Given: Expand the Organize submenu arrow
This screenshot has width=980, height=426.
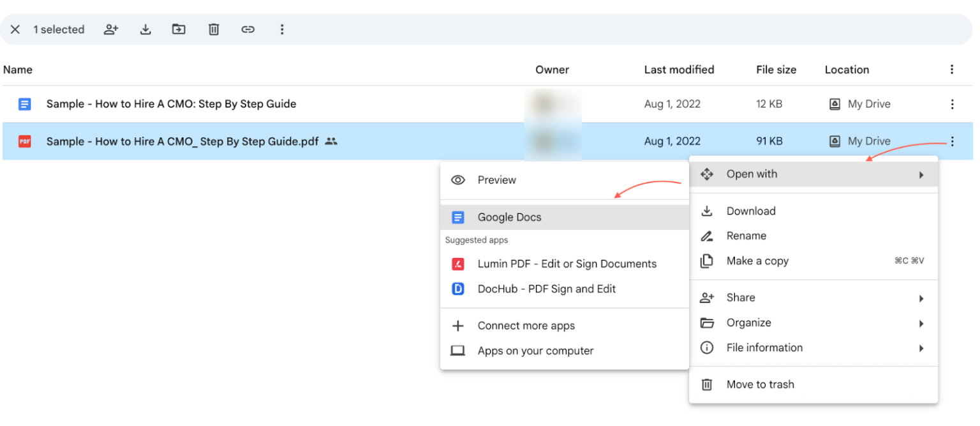Looking at the screenshot, I should pos(921,323).
